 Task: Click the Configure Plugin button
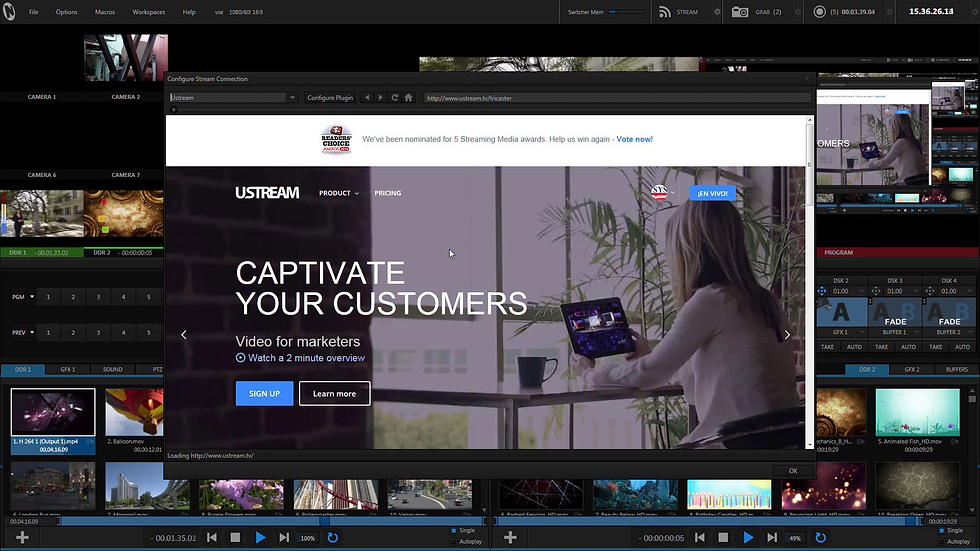tap(330, 97)
